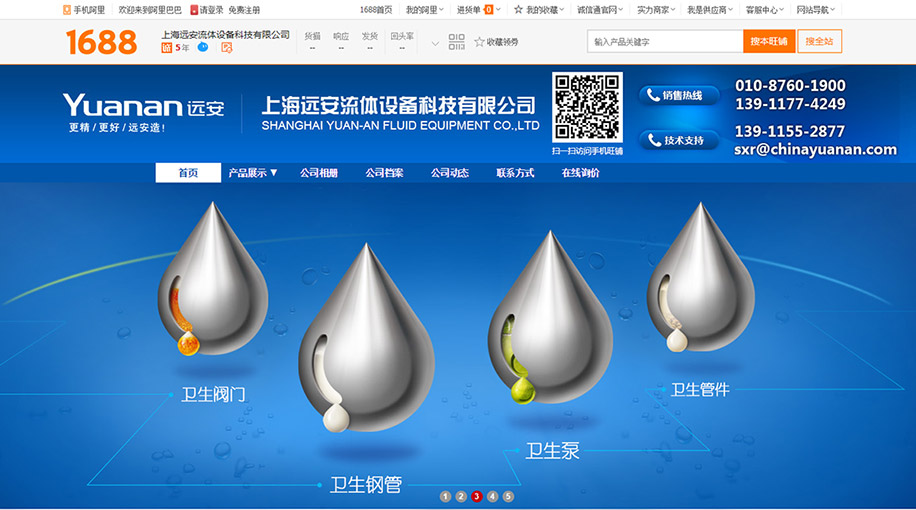Viewport: 916px width, 510px height.
Task: Click the 免费注册 link
Action: point(244,10)
